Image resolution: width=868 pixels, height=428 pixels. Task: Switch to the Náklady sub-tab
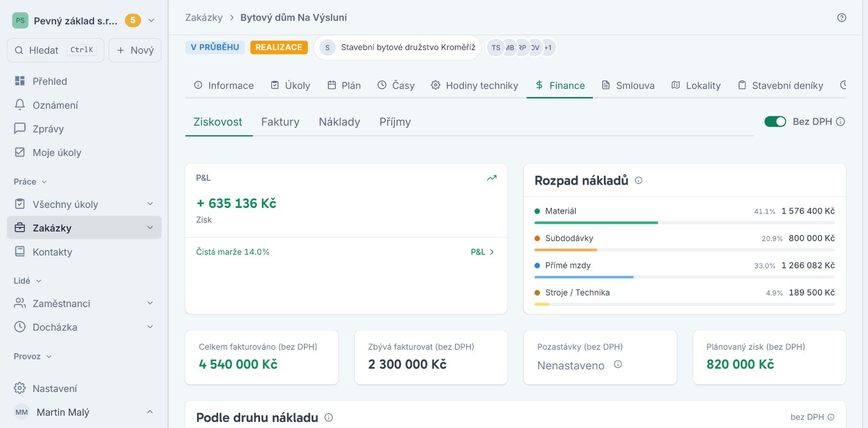(x=339, y=122)
